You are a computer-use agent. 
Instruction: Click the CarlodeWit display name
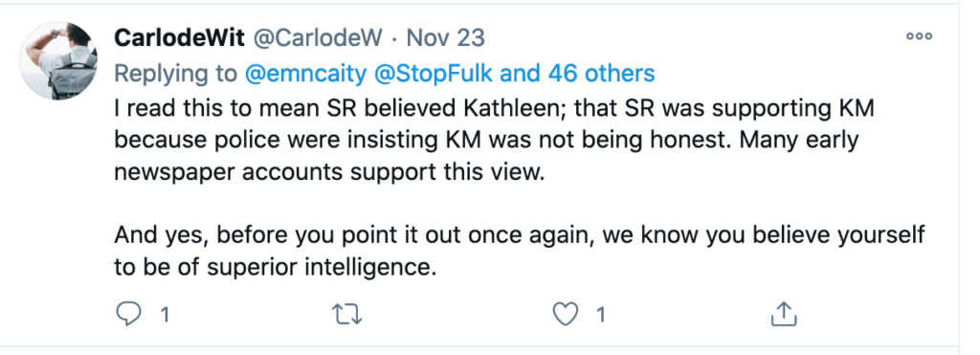179,38
